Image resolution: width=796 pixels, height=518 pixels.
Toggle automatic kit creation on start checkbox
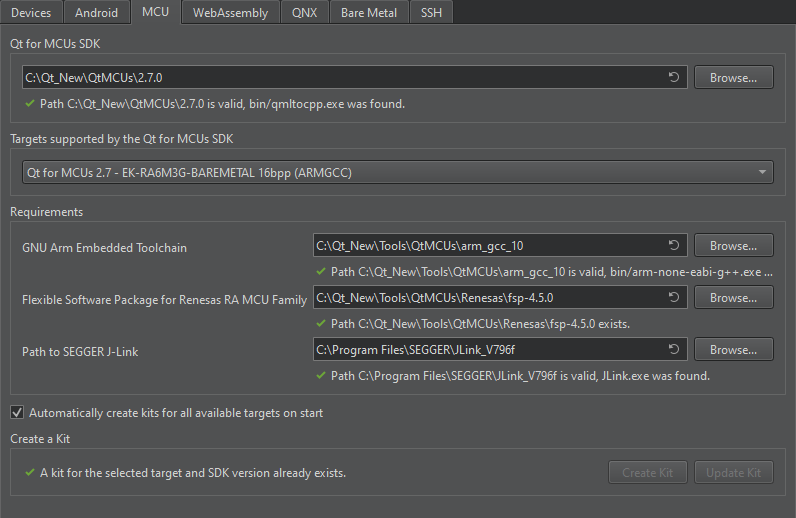(17, 412)
